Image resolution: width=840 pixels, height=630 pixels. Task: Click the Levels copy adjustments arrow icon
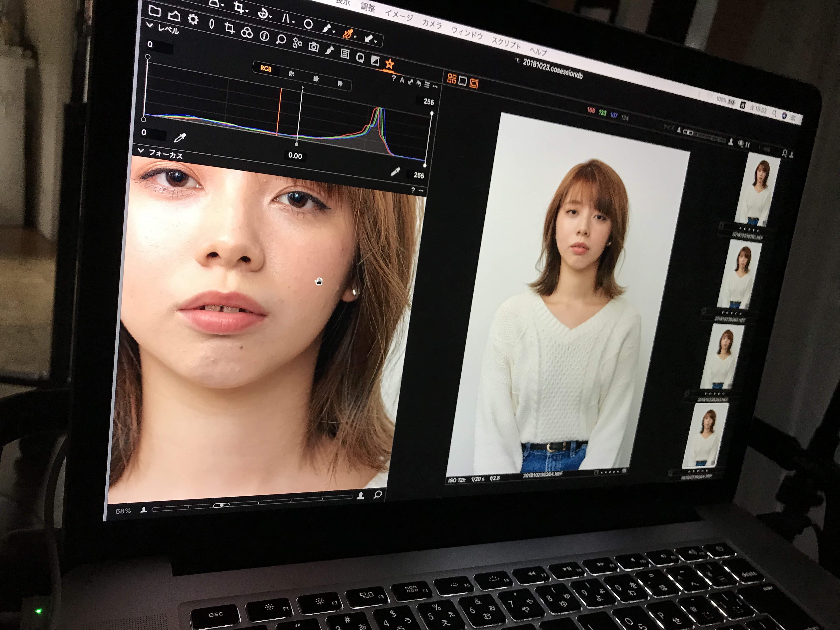(x=410, y=82)
